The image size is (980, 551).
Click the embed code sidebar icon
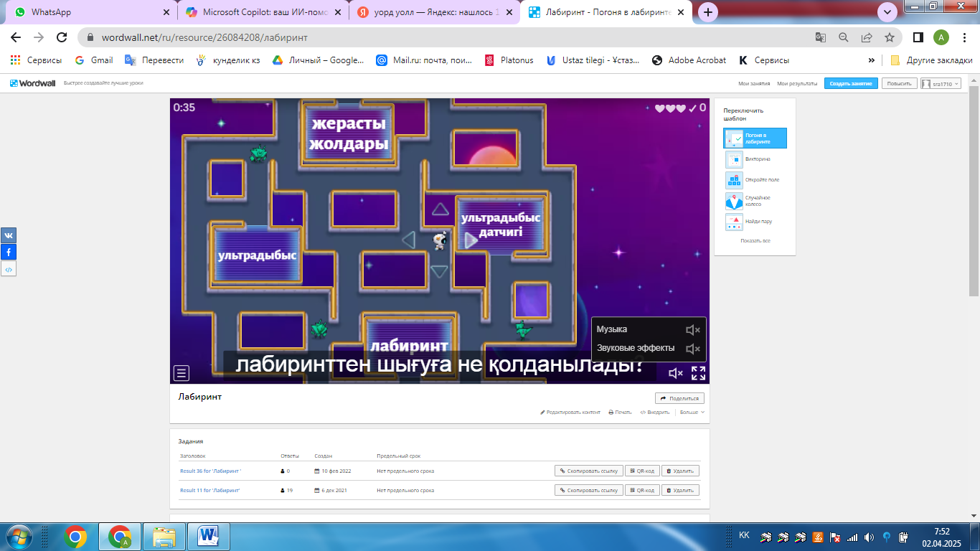click(x=9, y=270)
